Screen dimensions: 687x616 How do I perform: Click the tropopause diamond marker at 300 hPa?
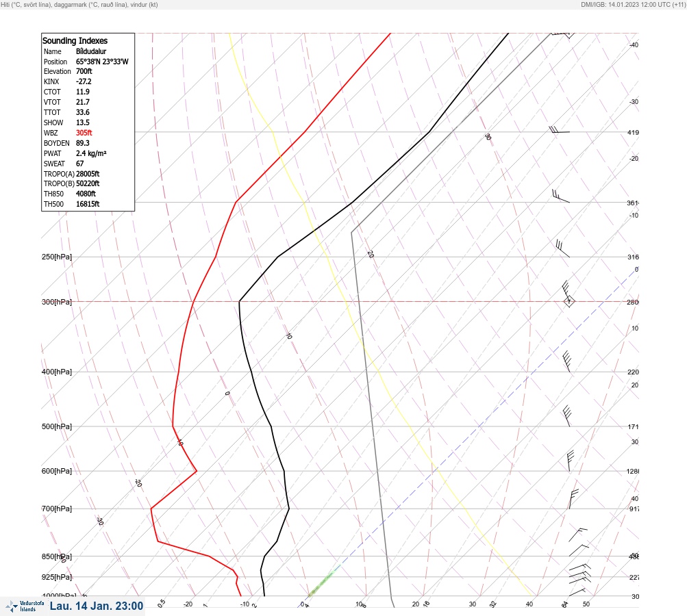(569, 302)
